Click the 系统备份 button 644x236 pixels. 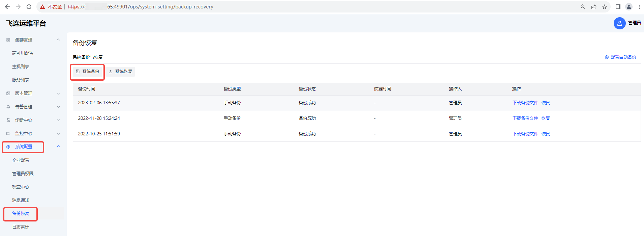click(x=88, y=72)
